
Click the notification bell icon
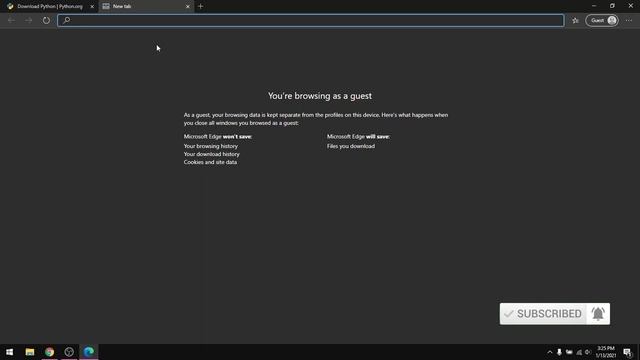click(598, 314)
